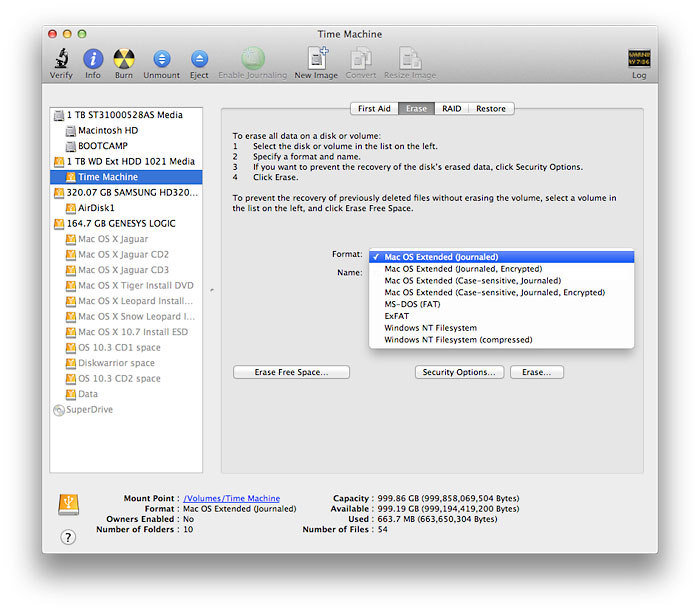The width and height of the screenshot is (700, 612).
Task: Click the Available value 999.19 GB
Action: coord(448,509)
